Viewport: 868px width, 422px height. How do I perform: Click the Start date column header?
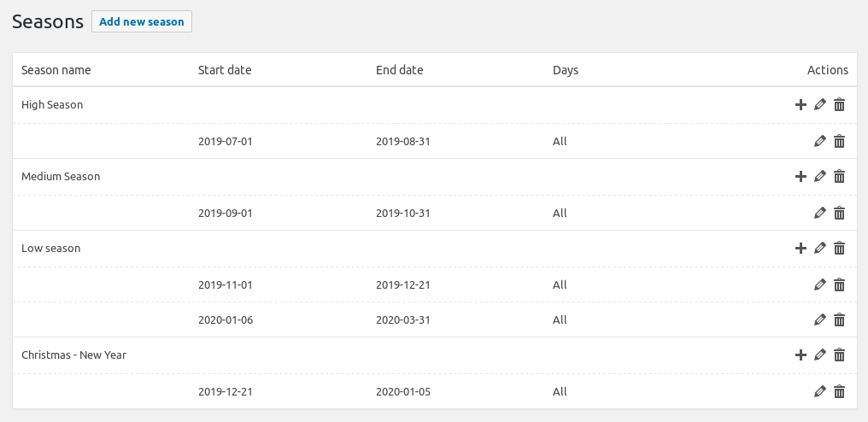(225, 70)
